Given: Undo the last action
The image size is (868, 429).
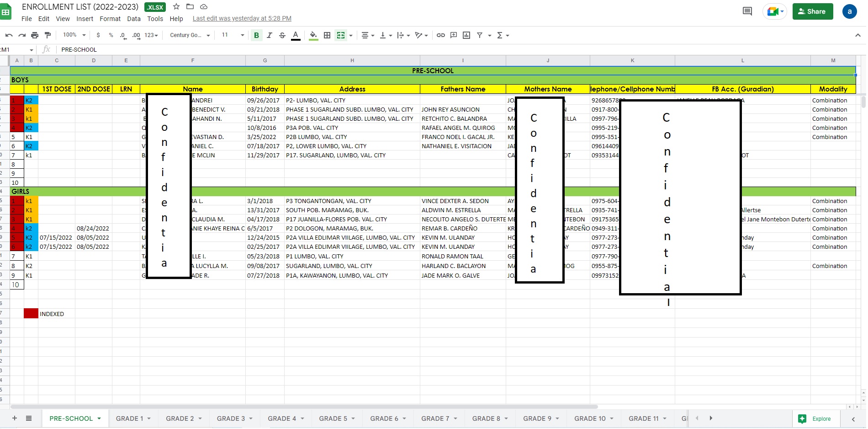Looking at the screenshot, I should pos(9,35).
